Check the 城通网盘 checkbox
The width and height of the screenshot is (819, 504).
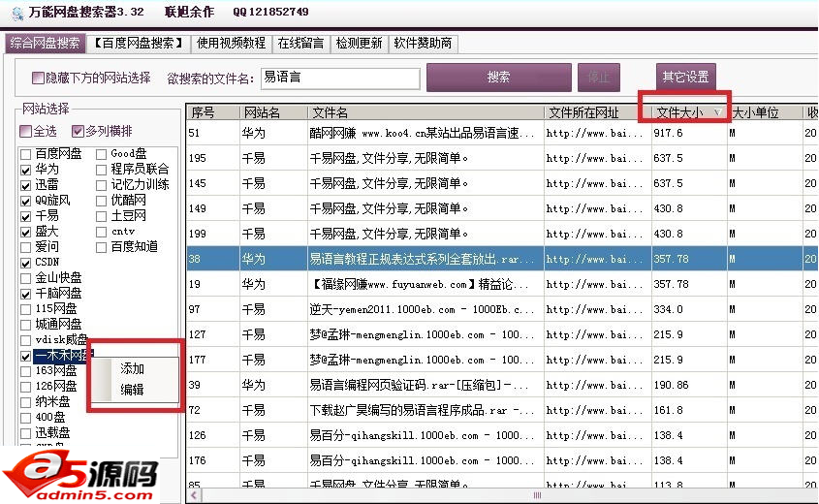pos(25,325)
